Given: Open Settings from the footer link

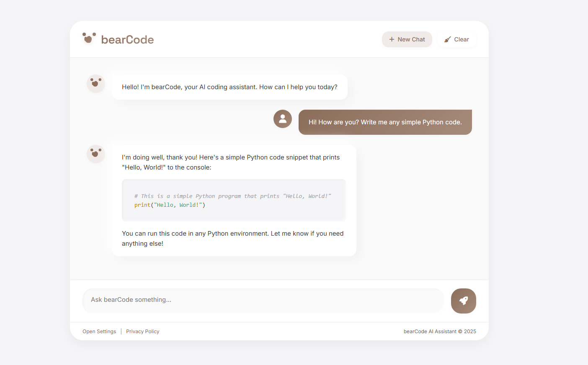Looking at the screenshot, I should pos(99,332).
